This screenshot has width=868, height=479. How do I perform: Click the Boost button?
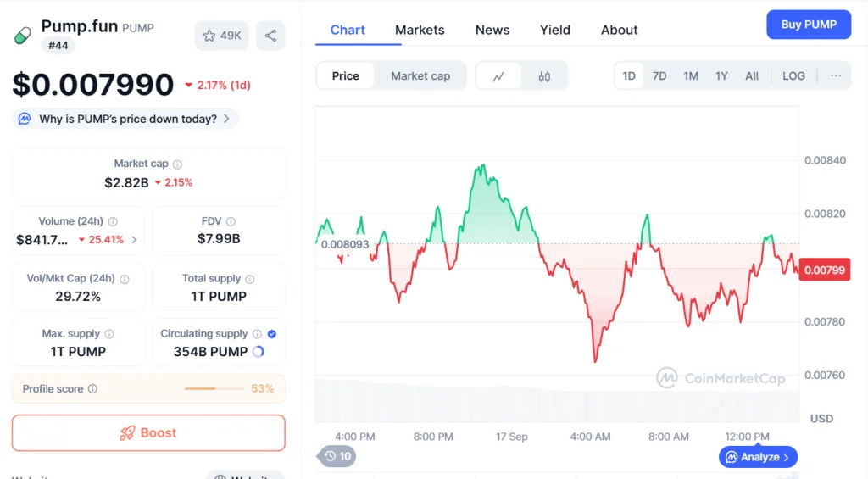pyautogui.click(x=148, y=433)
